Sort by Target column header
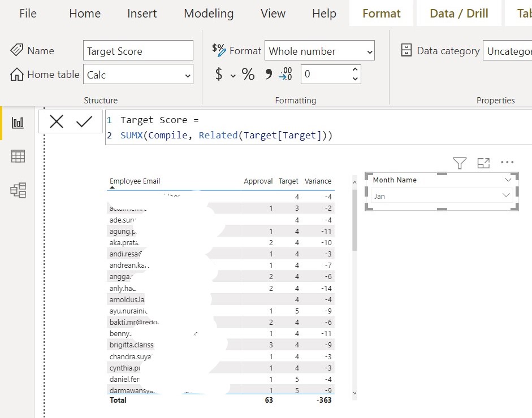Viewport: 532px width, 418px height. pyautogui.click(x=288, y=181)
